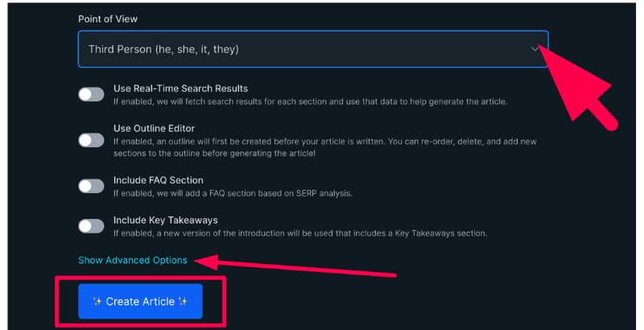Viewport: 644px width, 330px height.
Task: Turn on Include FAQ Section switch
Action: 91,186
